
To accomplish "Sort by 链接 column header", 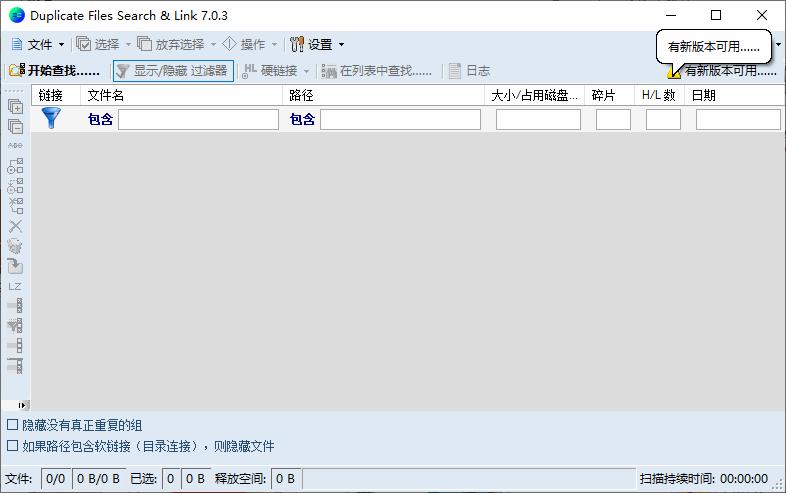I will (56, 95).
